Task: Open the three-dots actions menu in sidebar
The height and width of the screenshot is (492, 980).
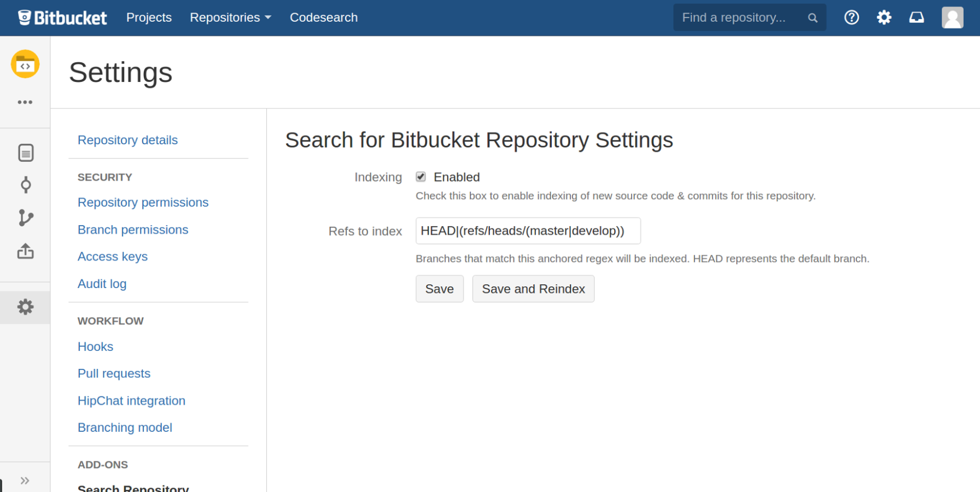Action: tap(25, 102)
